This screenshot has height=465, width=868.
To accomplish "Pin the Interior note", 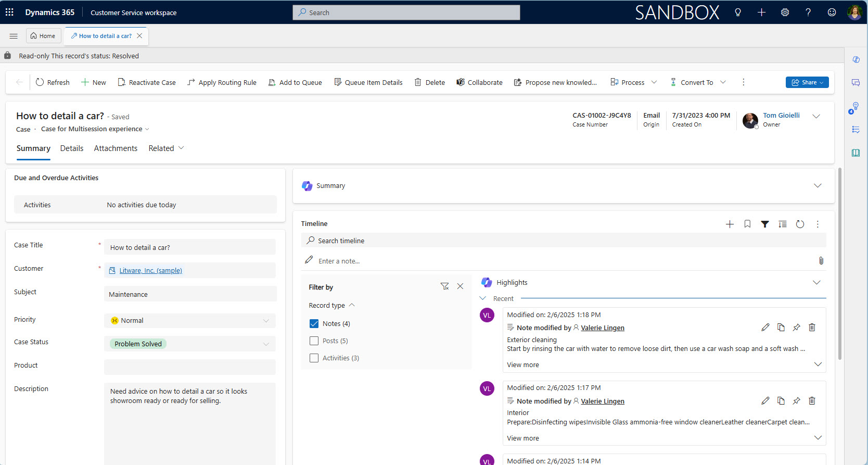I will point(796,401).
